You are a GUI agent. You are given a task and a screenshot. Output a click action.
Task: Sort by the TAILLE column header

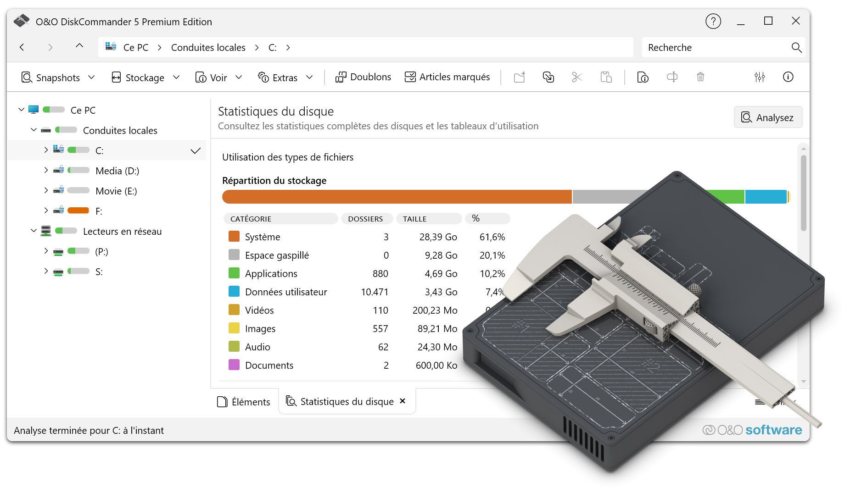click(x=414, y=219)
